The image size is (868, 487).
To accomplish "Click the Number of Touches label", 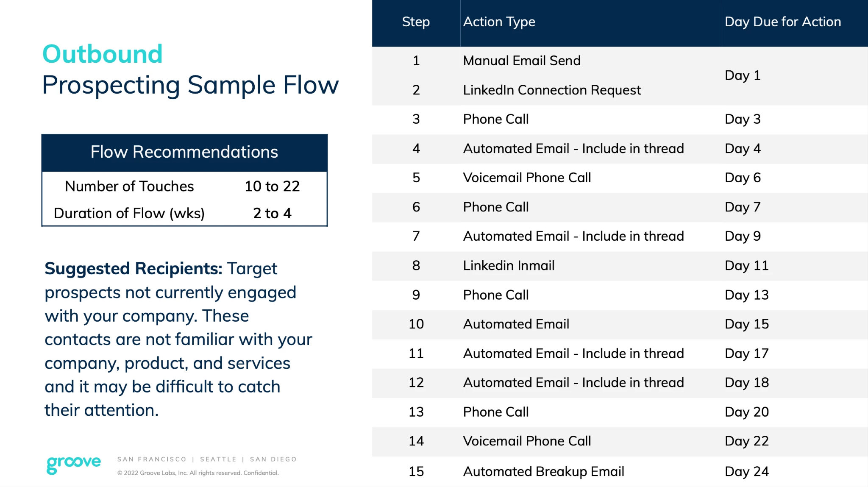I will tap(129, 186).
